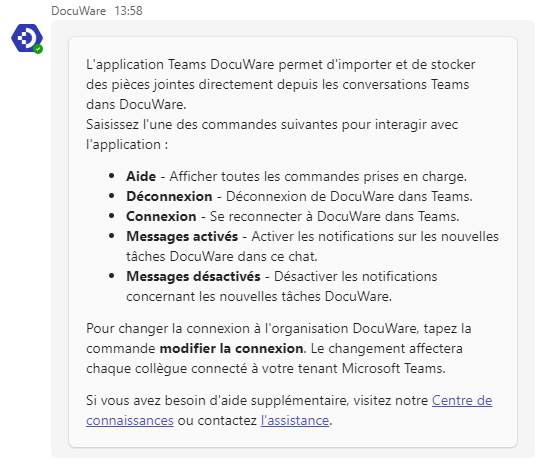Click the bold Aide command
The height and width of the screenshot is (472, 559).
[141, 176]
